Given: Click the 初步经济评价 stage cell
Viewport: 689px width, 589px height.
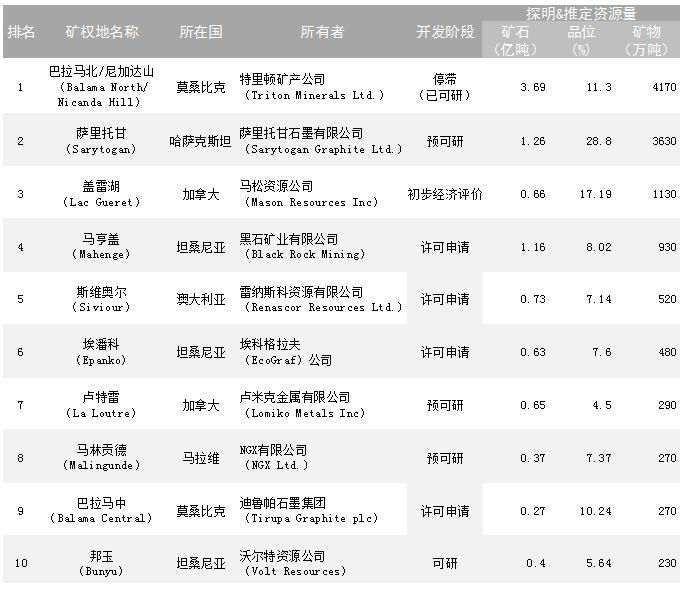Looking at the screenshot, I should [444, 194].
